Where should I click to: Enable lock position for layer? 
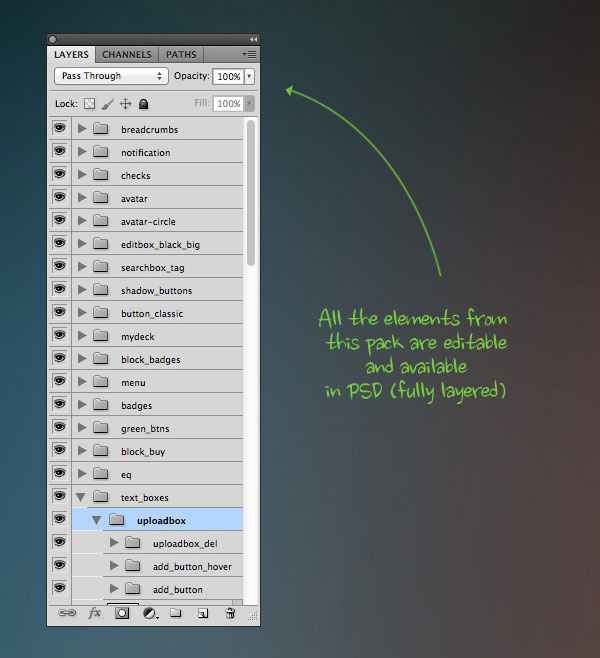(x=126, y=103)
